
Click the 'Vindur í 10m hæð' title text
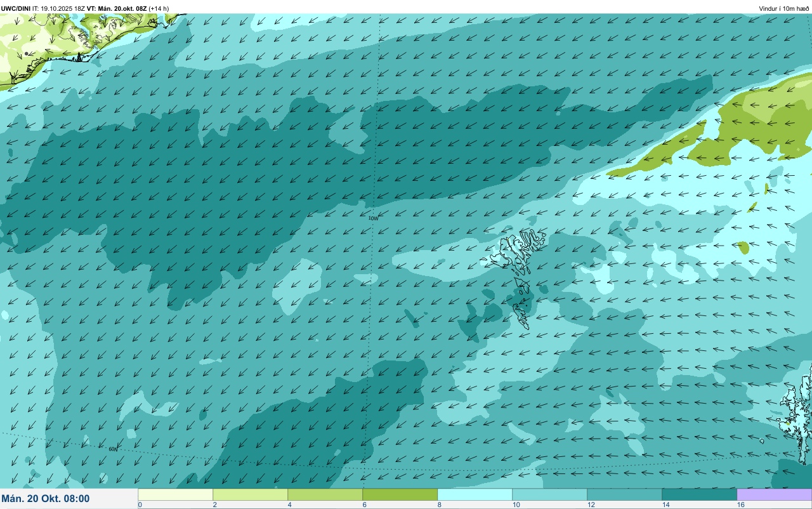[784, 8]
